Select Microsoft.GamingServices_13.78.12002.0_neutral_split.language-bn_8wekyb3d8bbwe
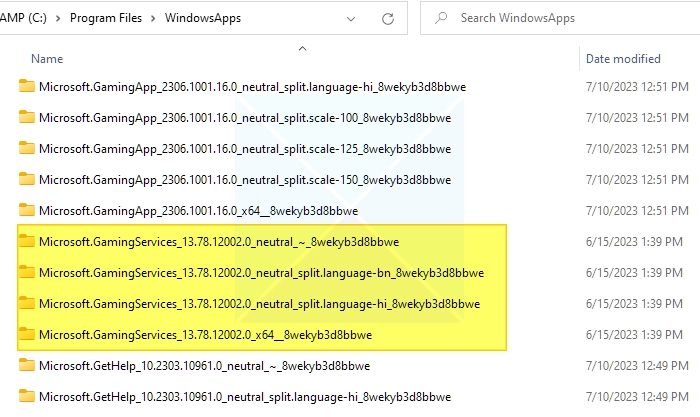 tap(261, 273)
